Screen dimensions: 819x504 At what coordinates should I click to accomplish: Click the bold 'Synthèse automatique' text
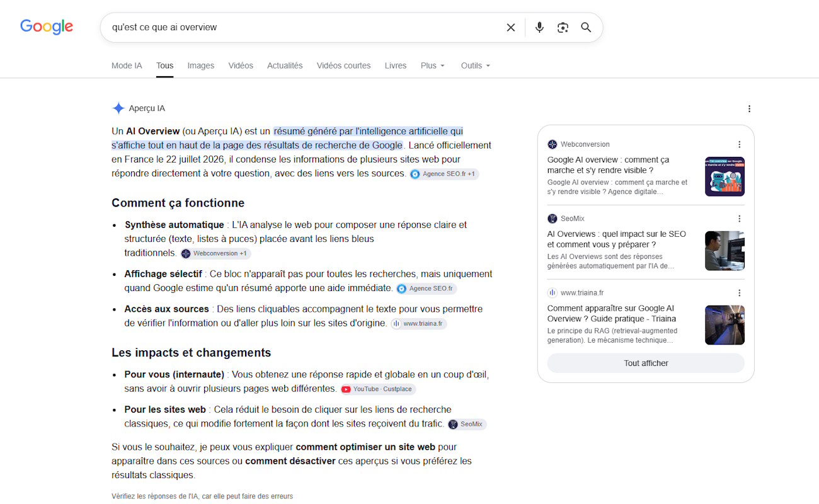(175, 225)
